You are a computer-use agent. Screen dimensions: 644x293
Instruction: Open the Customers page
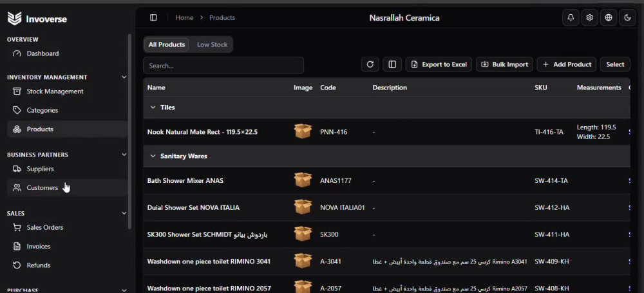[66, 188]
